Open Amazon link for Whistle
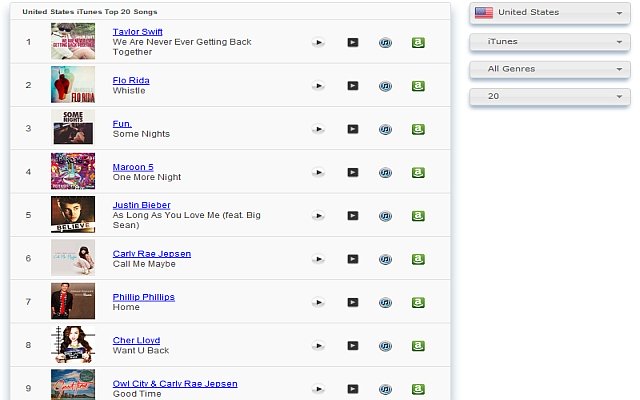This screenshot has height=400, width=640. tap(418, 86)
